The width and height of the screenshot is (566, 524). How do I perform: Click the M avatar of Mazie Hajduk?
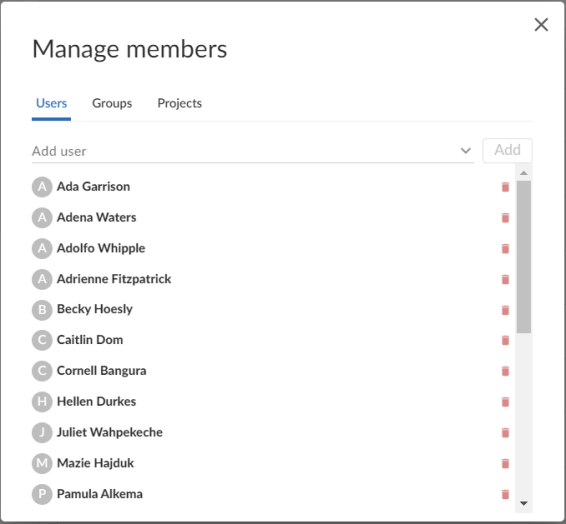[42, 463]
